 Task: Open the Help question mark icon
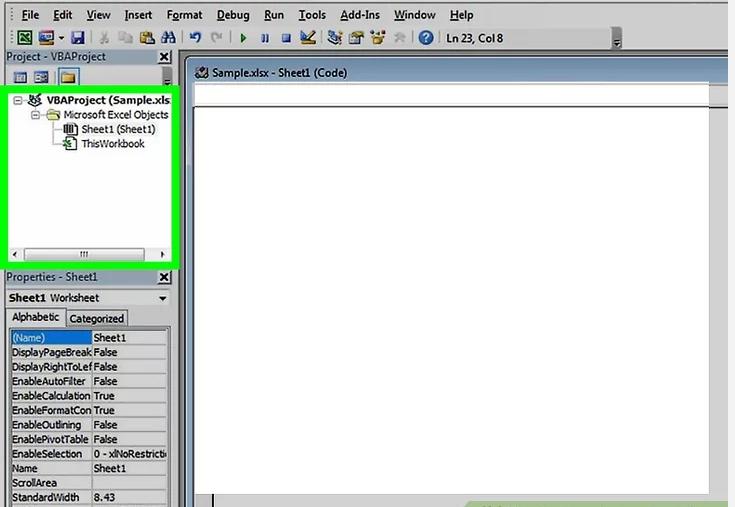(426, 38)
